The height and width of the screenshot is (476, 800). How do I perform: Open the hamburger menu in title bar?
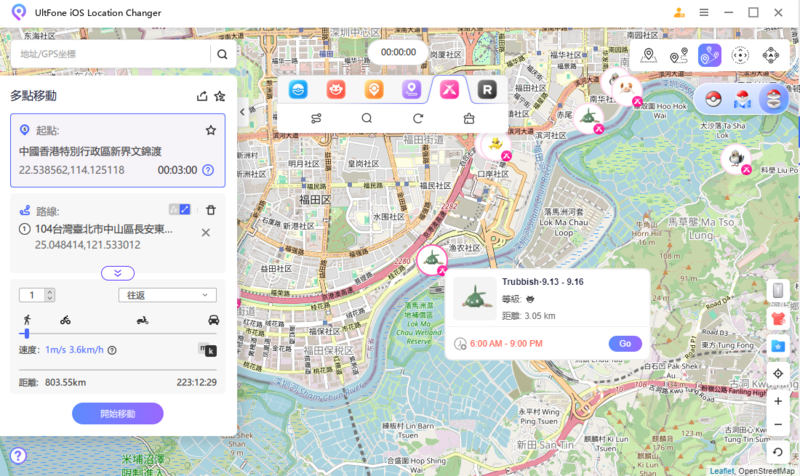[x=704, y=13]
